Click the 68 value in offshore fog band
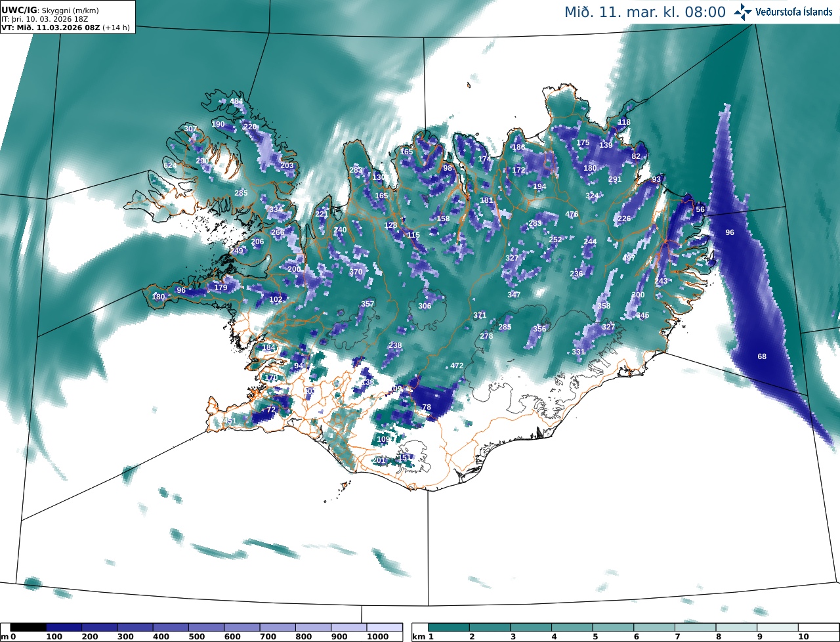The height and width of the screenshot is (642, 840). click(761, 356)
